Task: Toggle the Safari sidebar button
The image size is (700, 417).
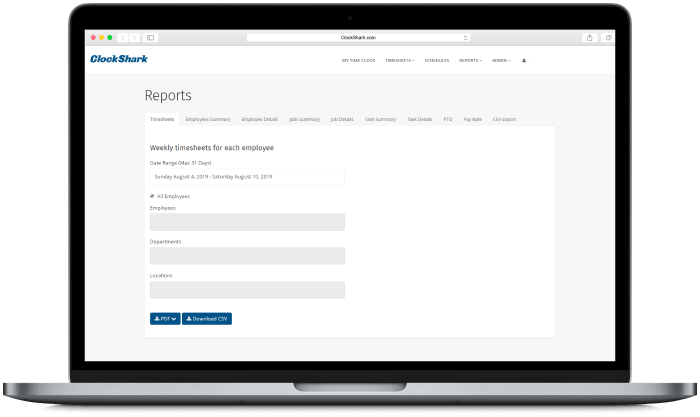Action: [x=150, y=38]
